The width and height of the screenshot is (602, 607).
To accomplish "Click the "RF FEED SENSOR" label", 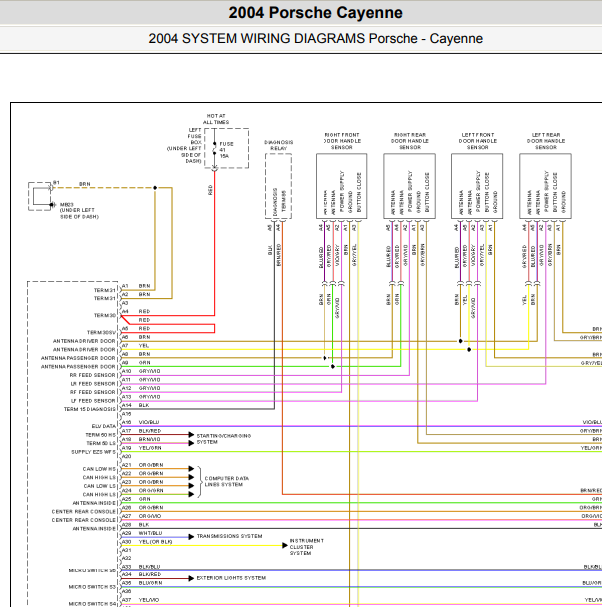I will pyautogui.click(x=93, y=392).
